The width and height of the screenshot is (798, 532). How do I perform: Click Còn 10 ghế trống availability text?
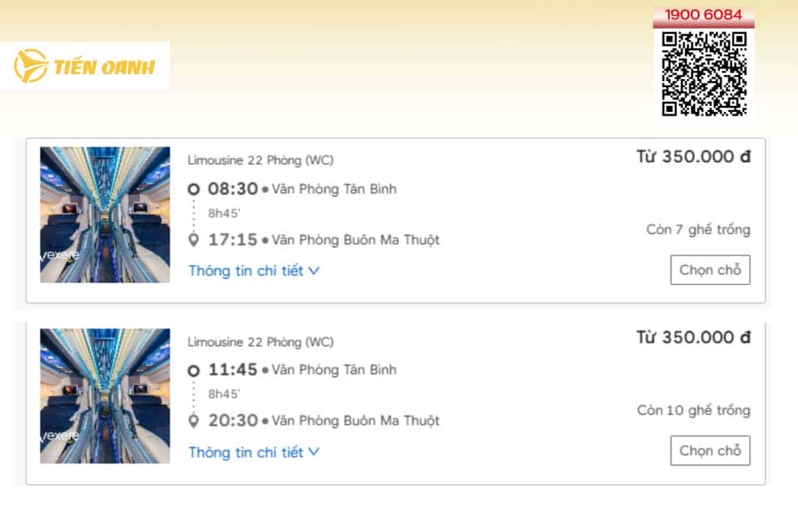694,410
